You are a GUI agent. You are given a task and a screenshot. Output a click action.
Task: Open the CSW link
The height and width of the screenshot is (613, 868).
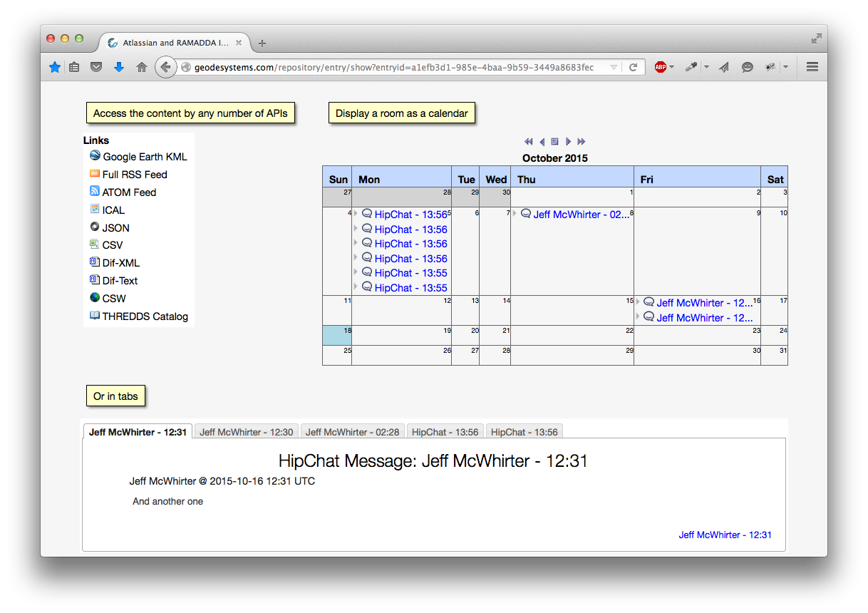(x=114, y=298)
